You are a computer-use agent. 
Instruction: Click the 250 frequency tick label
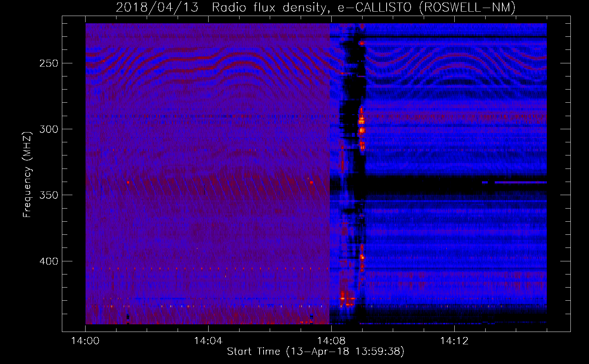coord(49,63)
